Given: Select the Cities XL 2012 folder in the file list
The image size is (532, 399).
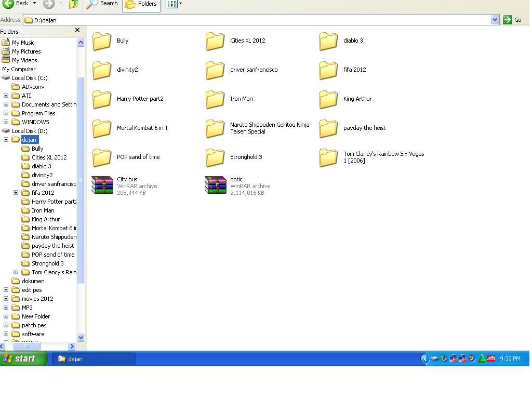Looking at the screenshot, I should 235,41.
